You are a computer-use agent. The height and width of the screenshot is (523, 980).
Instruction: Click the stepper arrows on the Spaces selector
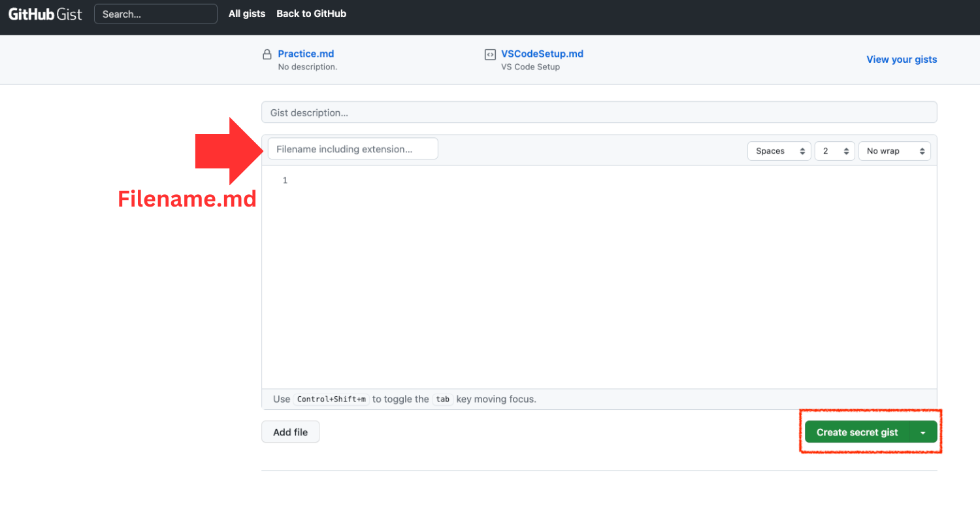point(802,150)
